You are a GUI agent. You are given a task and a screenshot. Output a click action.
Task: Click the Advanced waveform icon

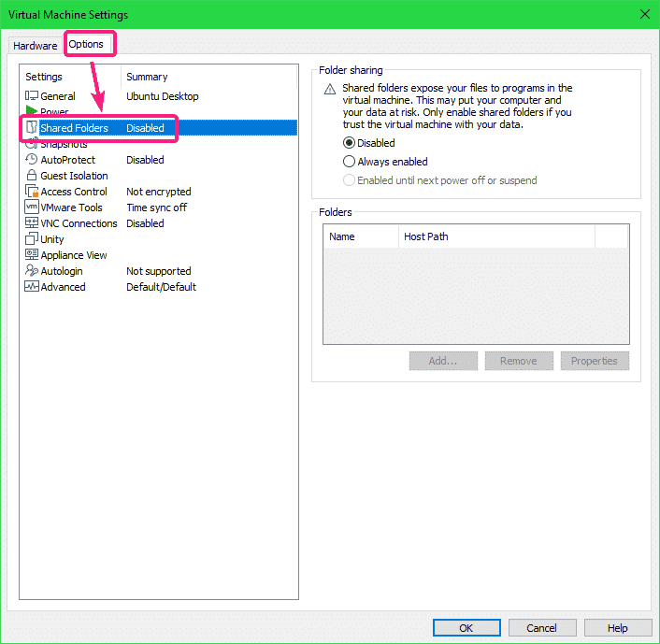[x=32, y=286]
